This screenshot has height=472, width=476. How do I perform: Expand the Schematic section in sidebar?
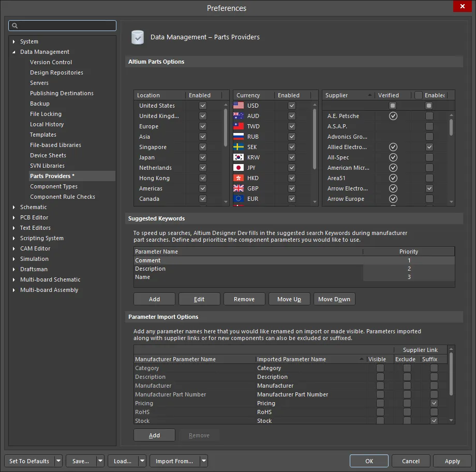point(13,207)
